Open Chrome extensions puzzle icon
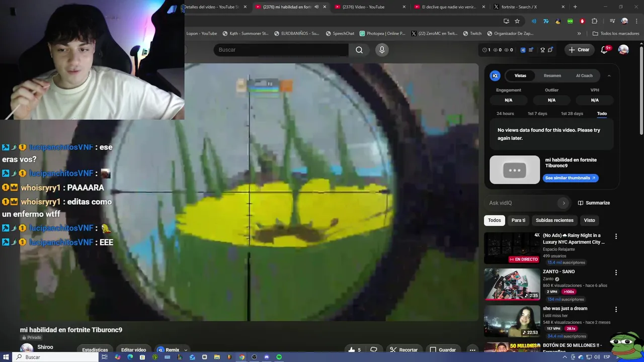Screen dimensions: 644x362 tap(594, 21)
